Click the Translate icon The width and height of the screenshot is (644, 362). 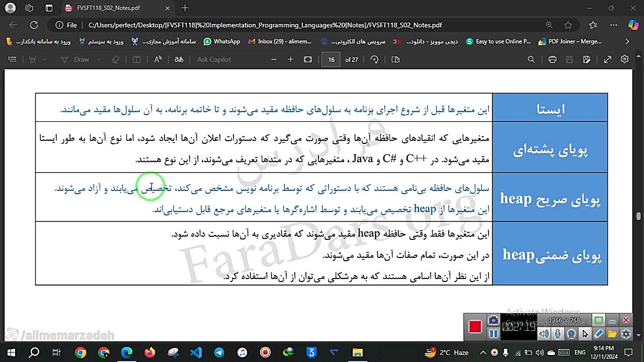pyautogui.click(x=179, y=59)
